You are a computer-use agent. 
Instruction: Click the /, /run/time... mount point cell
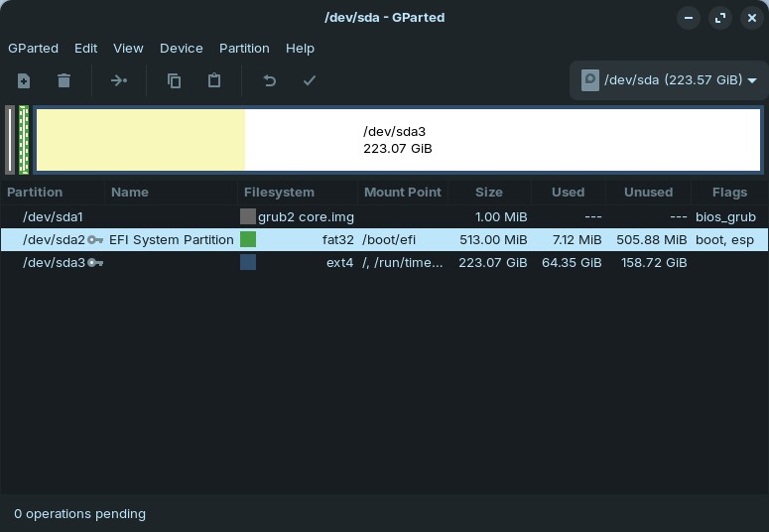[403, 263]
